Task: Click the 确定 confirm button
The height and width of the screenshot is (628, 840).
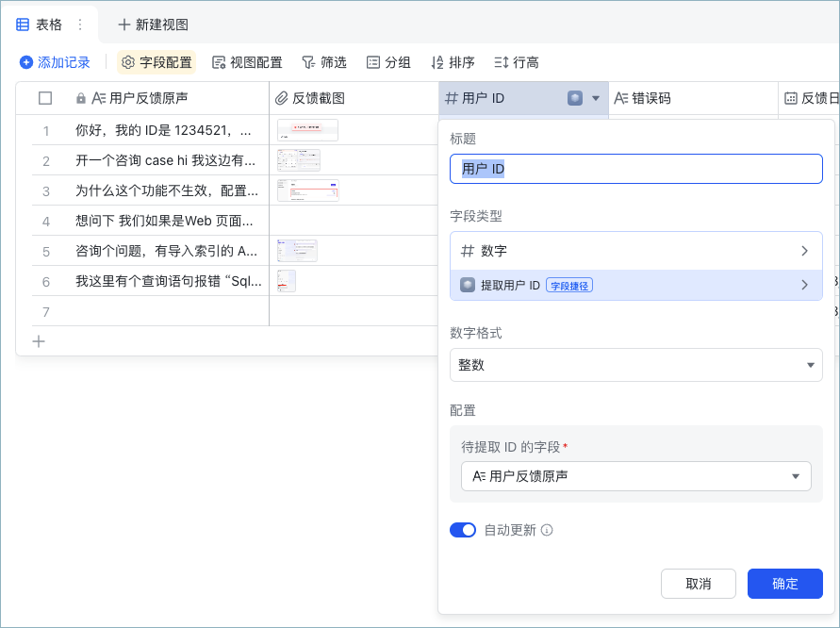Action: [x=784, y=584]
